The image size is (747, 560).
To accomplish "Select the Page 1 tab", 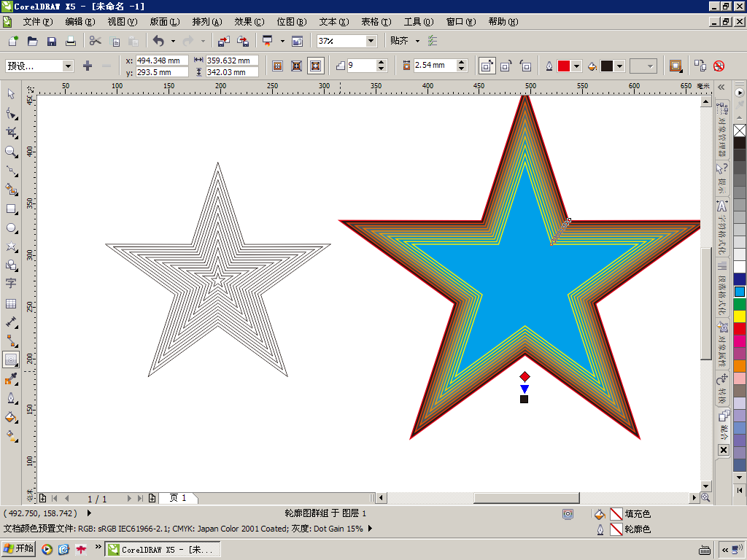I will pos(178,498).
